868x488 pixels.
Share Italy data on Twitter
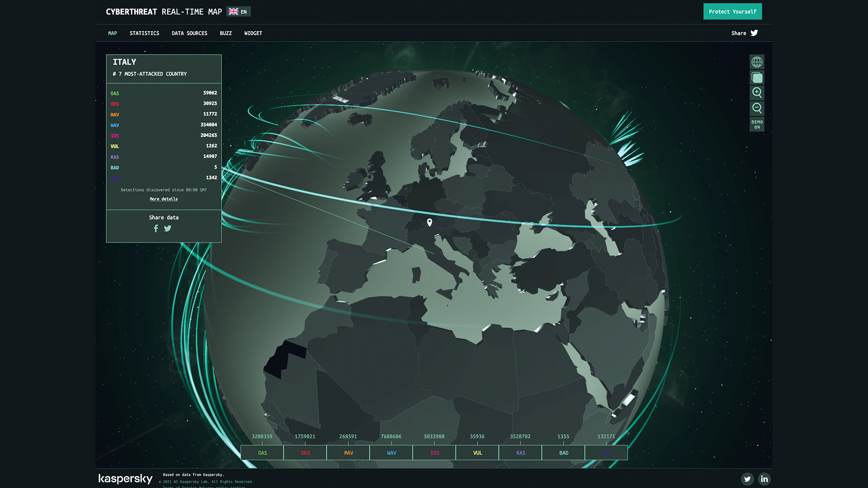168,229
